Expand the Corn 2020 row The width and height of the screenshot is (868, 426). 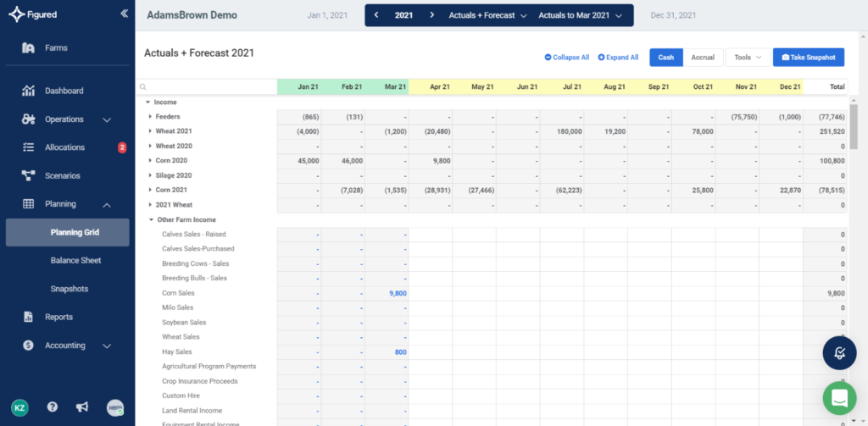pos(150,160)
